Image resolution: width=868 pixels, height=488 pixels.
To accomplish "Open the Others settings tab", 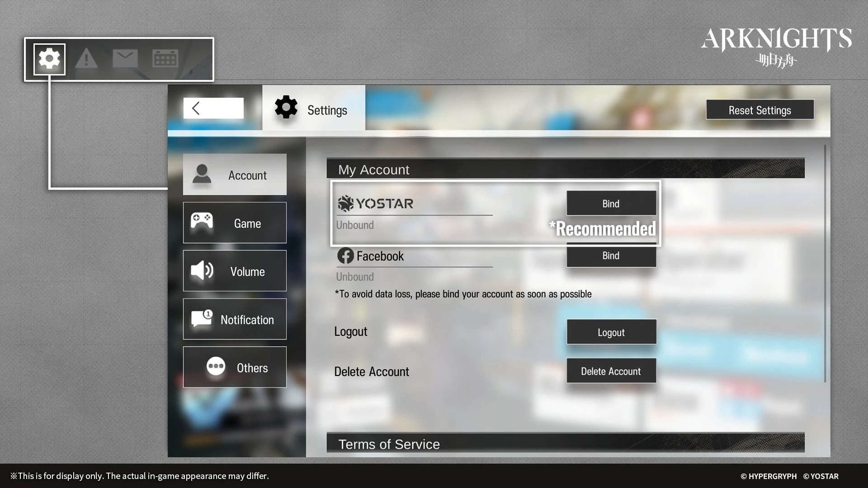I will 235,367.
